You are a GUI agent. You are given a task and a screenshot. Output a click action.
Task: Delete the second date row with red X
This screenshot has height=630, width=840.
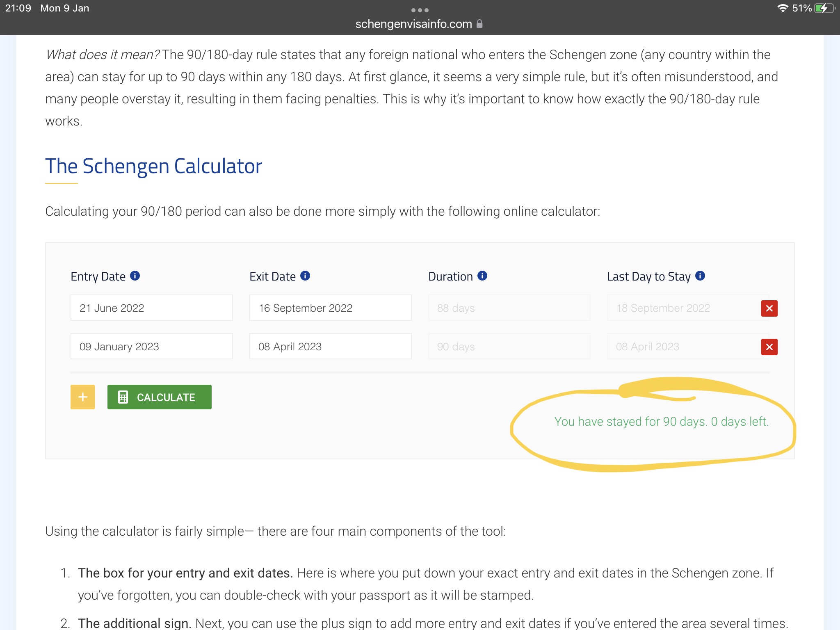coord(769,347)
